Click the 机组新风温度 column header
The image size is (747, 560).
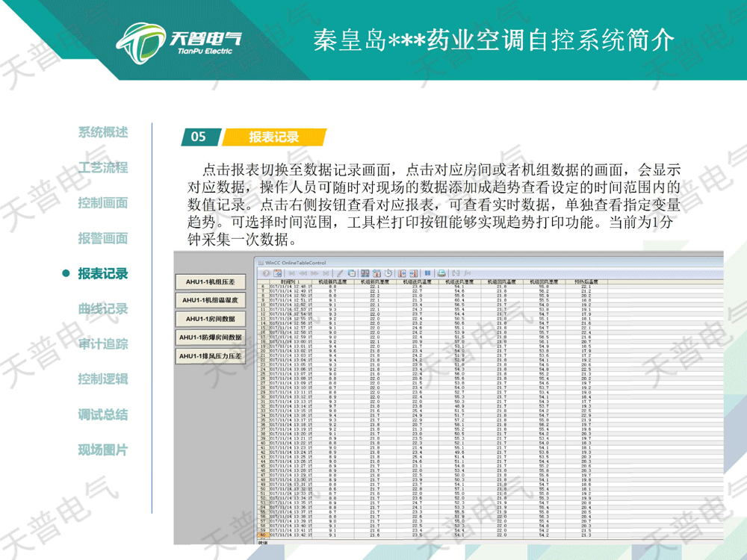point(332,282)
